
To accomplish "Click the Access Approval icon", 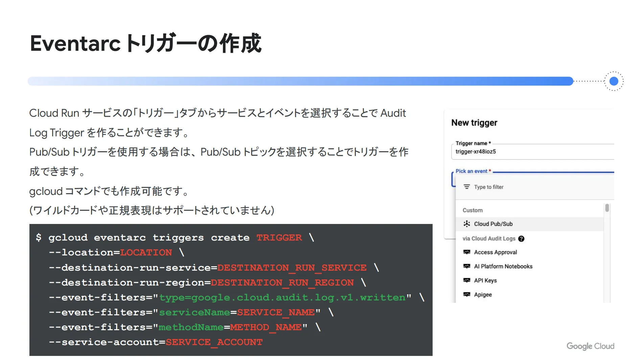I will [467, 252].
